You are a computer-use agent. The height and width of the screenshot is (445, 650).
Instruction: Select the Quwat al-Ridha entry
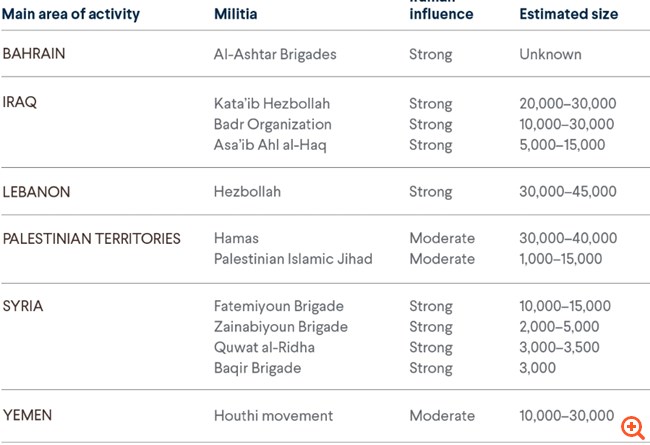[264, 347]
